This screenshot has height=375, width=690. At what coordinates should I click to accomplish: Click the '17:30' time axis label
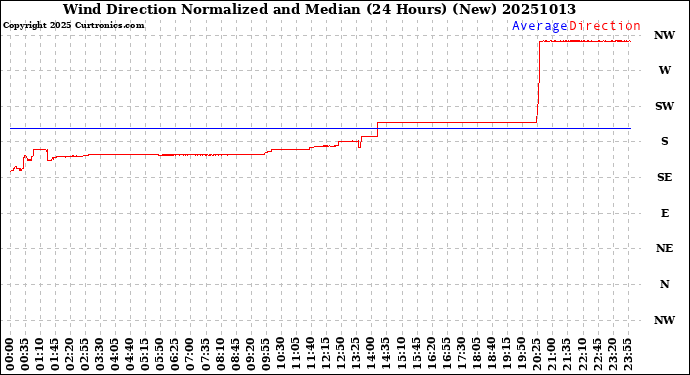coord(461,354)
